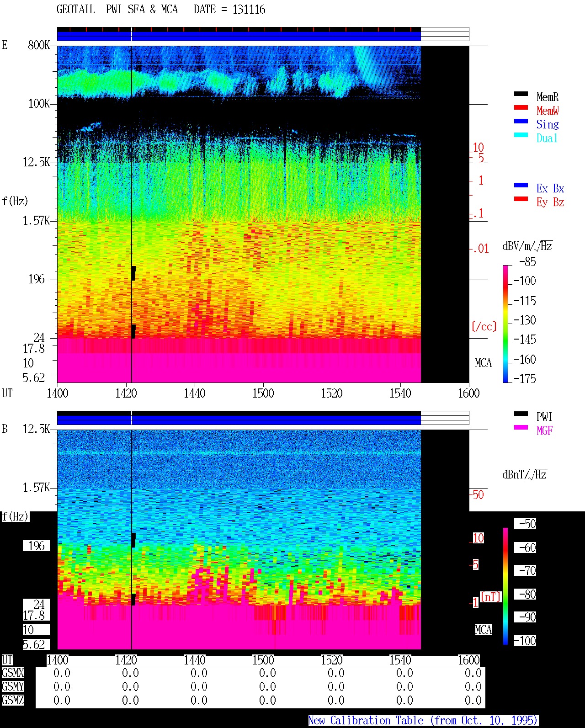
Task: Click the f(Hz) label of the E panel
Action: click(x=15, y=201)
